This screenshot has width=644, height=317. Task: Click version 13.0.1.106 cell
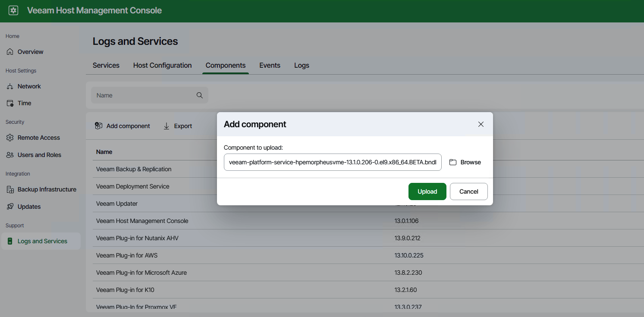(x=406, y=221)
